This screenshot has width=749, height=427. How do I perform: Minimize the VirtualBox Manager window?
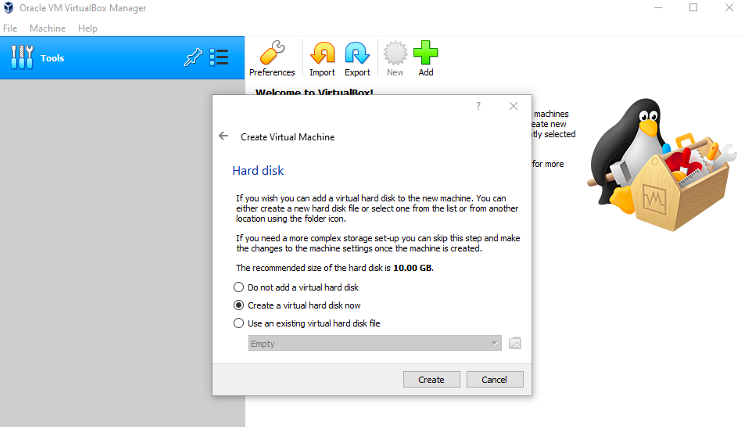658,8
